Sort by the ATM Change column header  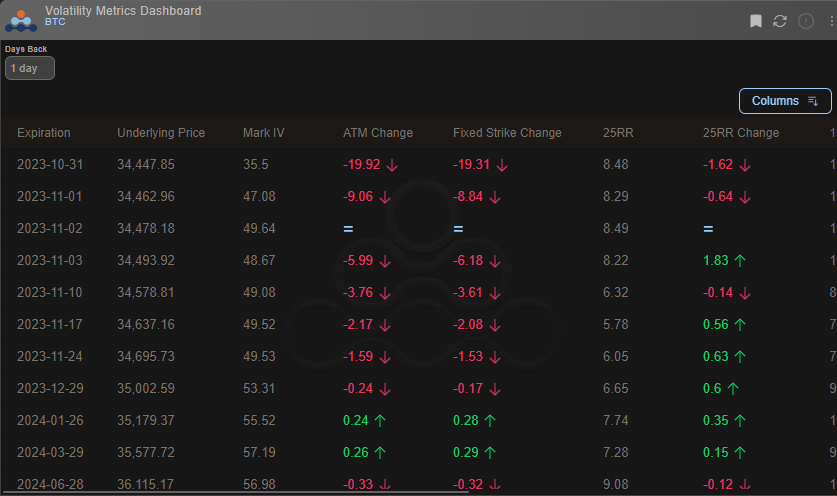[378, 133]
